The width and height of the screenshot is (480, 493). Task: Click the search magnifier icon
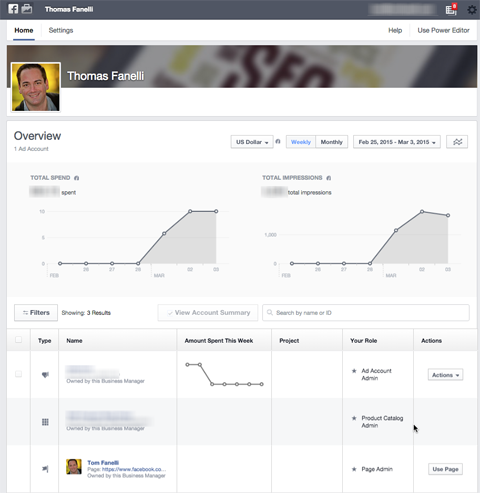point(270,313)
